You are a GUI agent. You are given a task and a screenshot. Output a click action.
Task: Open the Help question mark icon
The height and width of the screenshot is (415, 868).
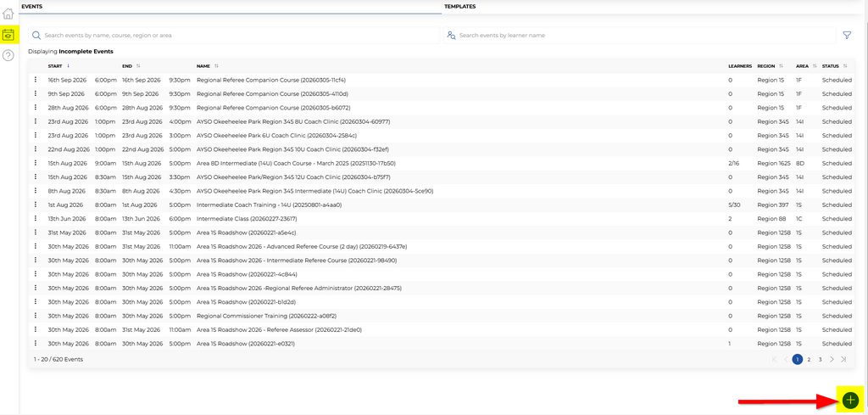pyautogui.click(x=8, y=55)
